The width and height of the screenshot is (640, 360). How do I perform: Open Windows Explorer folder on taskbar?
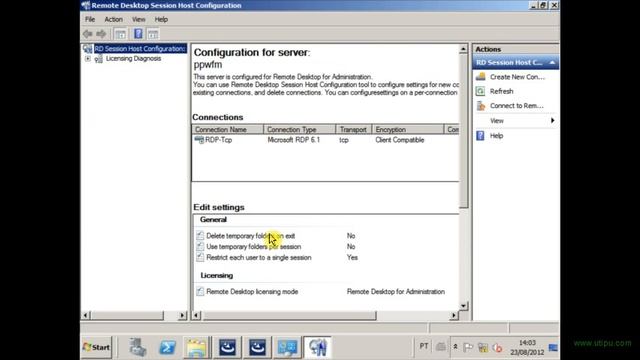click(x=197, y=347)
